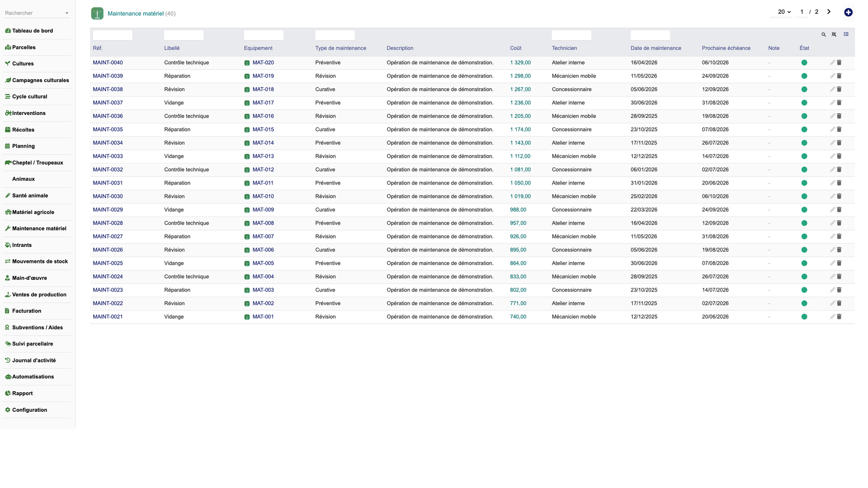Open Configuration in sidebar

[x=29, y=410]
